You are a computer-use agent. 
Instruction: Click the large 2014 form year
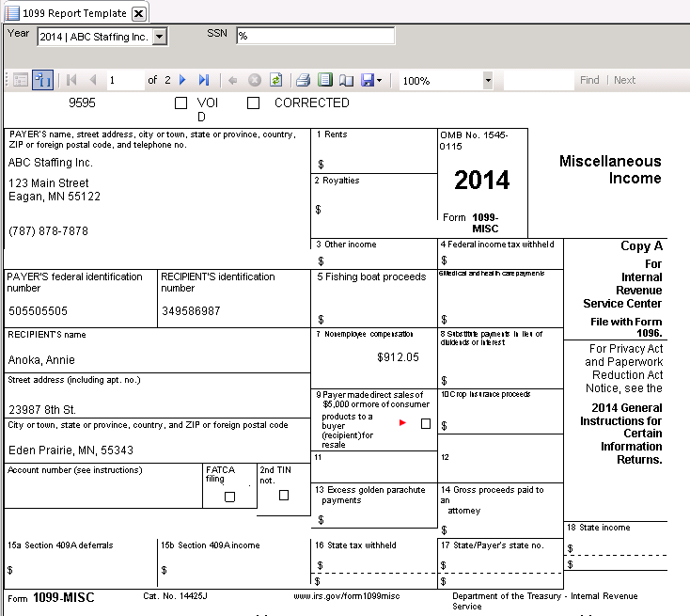[482, 180]
